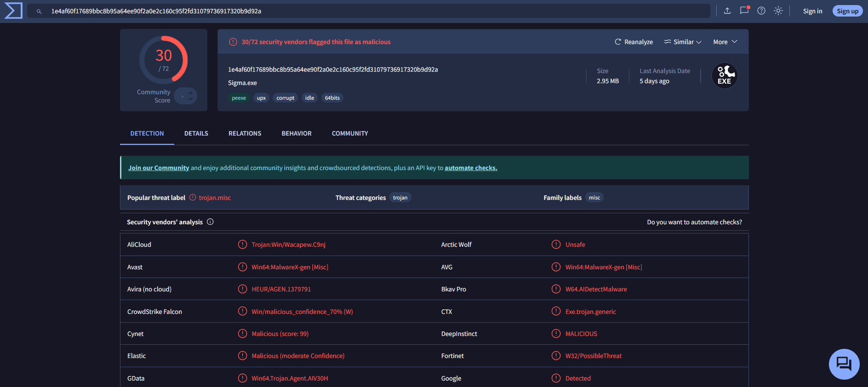
Task: Click the warning icon in malicious banner
Action: click(x=233, y=42)
